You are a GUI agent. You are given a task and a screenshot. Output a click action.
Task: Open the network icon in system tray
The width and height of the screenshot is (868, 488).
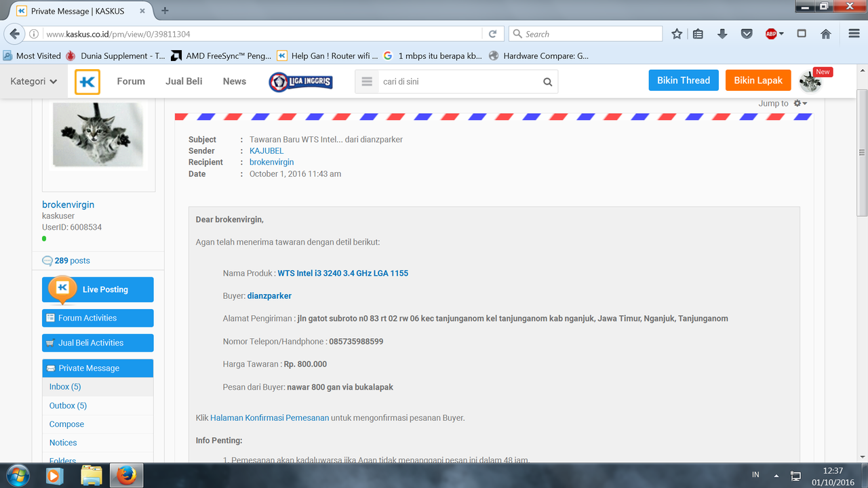tap(797, 476)
